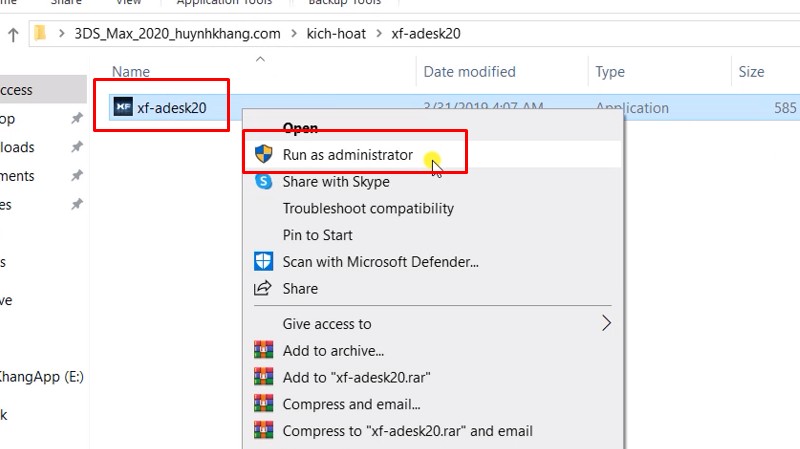The height and width of the screenshot is (449, 800).
Task: Expand chevron after 3DS_Max_2020_huynhkhang.com in path
Action: (x=294, y=34)
